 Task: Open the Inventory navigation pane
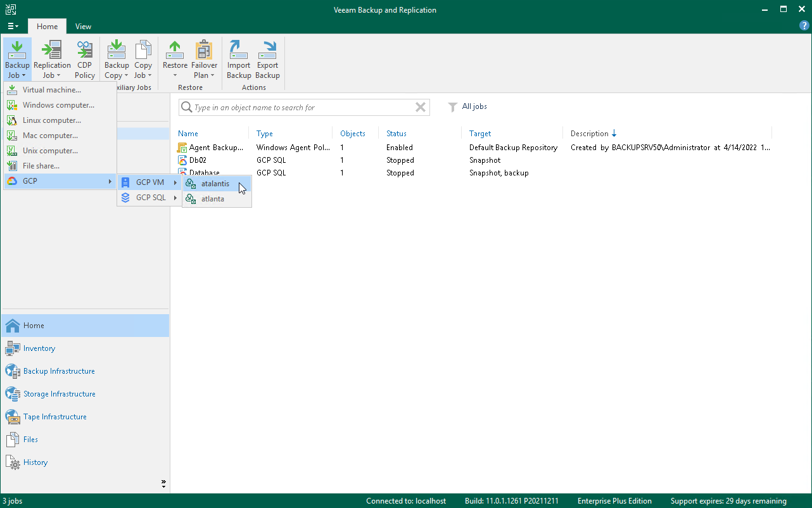tap(86, 348)
